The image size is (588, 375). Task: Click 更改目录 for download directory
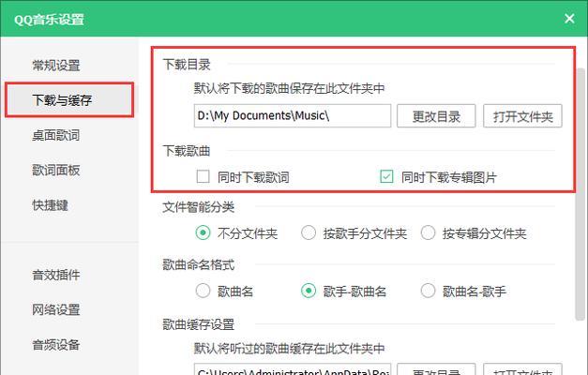click(x=436, y=116)
